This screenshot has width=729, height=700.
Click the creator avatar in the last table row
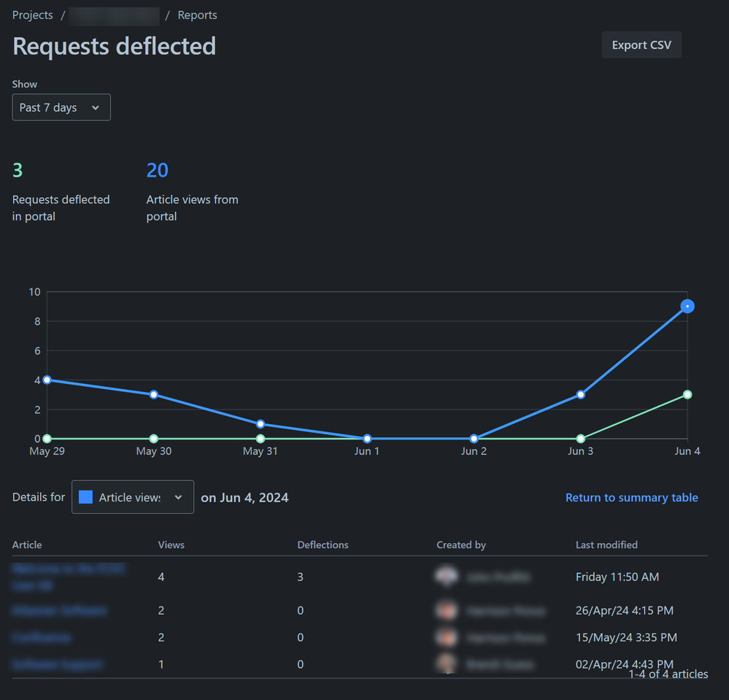tap(447, 664)
